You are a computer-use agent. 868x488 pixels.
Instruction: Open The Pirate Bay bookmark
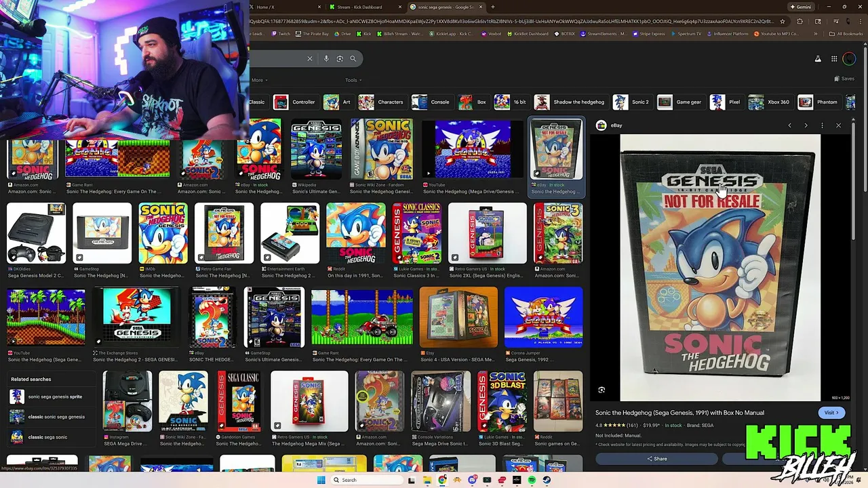pos(313,34)
